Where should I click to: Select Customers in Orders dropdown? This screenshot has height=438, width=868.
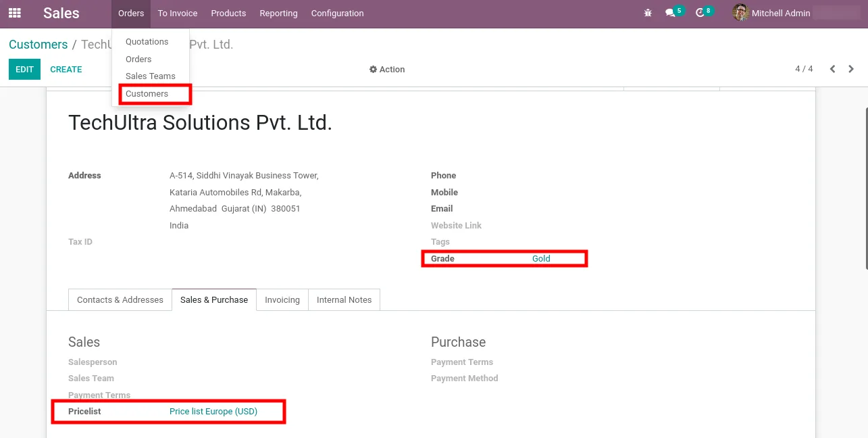(x=147, y=94)
